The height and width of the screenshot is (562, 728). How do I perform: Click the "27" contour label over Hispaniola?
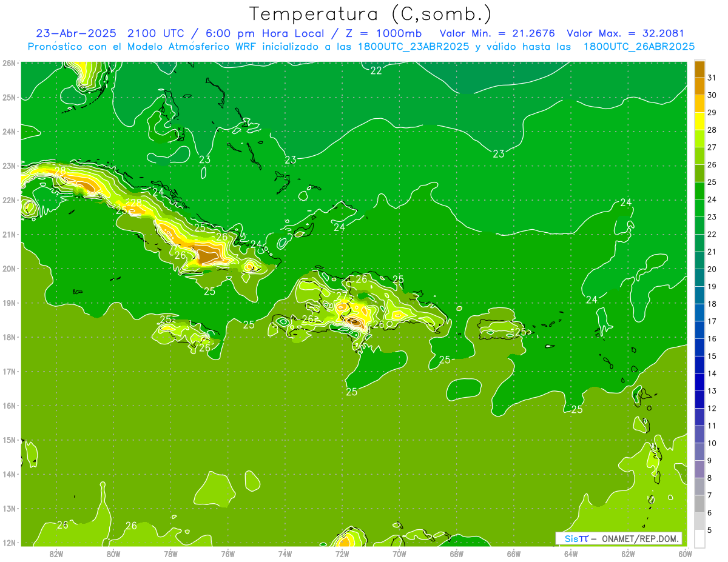(342, 295)
